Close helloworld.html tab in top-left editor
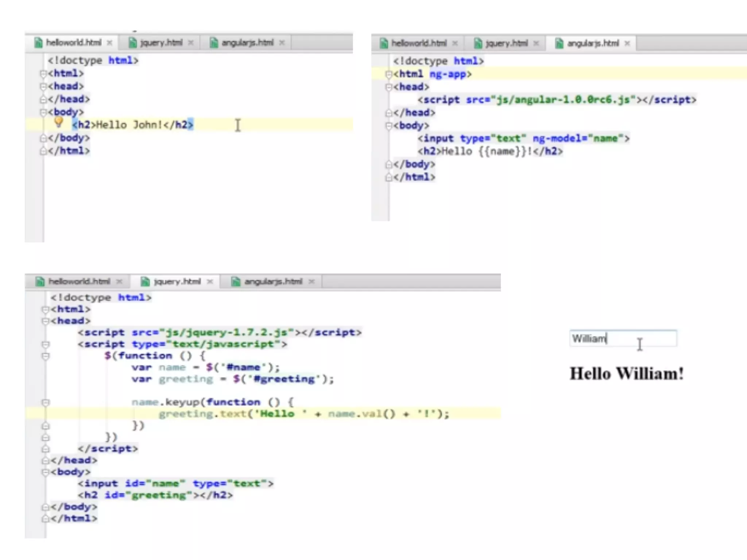The height and width of the screenshot is (560, 747). click(x=109, y=43)
